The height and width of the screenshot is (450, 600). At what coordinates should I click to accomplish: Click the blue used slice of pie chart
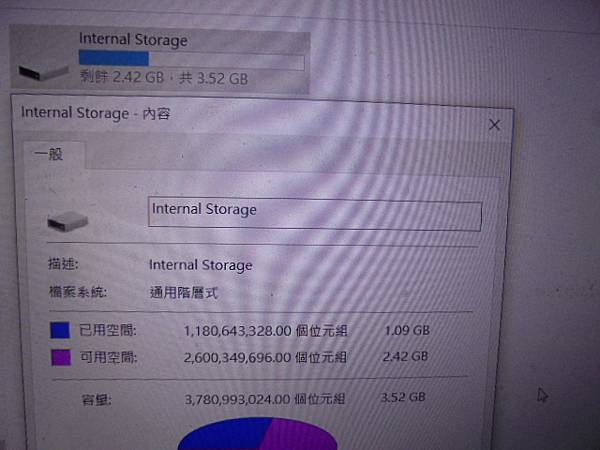pos(226,436)
